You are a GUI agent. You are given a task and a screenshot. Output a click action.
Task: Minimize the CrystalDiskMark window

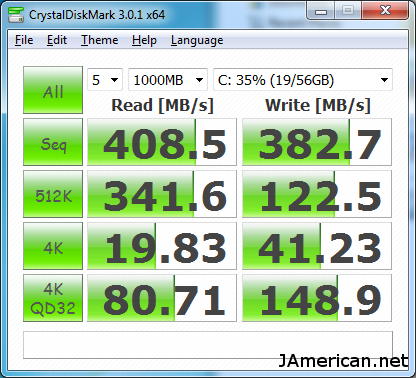(321, 12)
